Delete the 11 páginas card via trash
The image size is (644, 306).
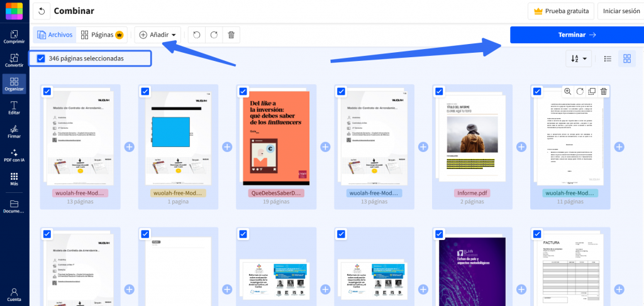coord(604,91)
